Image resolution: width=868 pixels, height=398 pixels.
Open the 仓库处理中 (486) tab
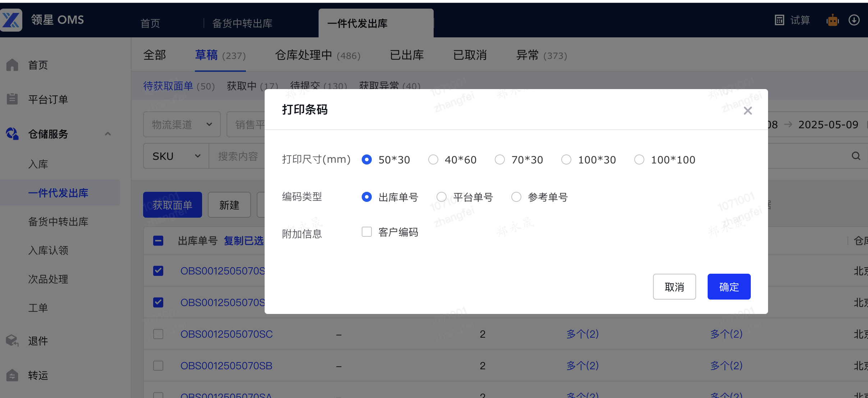click(x=318, y=55)
